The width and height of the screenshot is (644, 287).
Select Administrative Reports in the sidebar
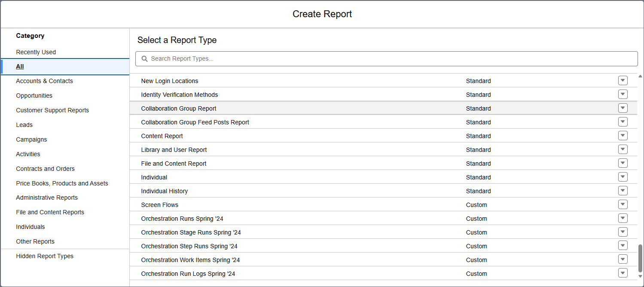coord(47,198)
